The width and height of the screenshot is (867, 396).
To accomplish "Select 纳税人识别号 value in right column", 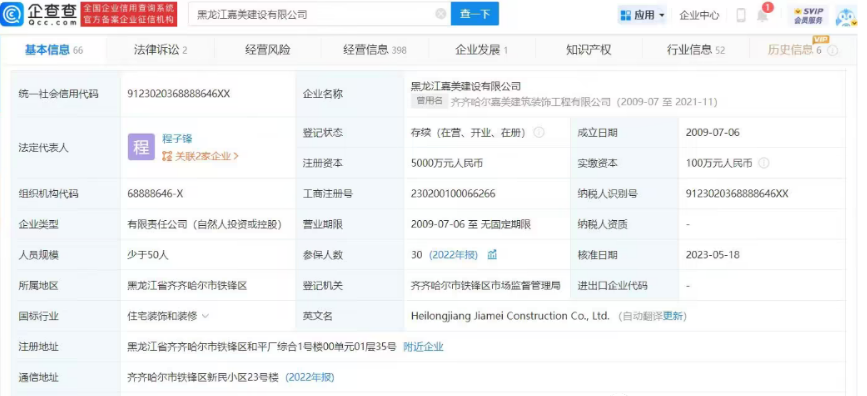I will (x=737, y=194).
